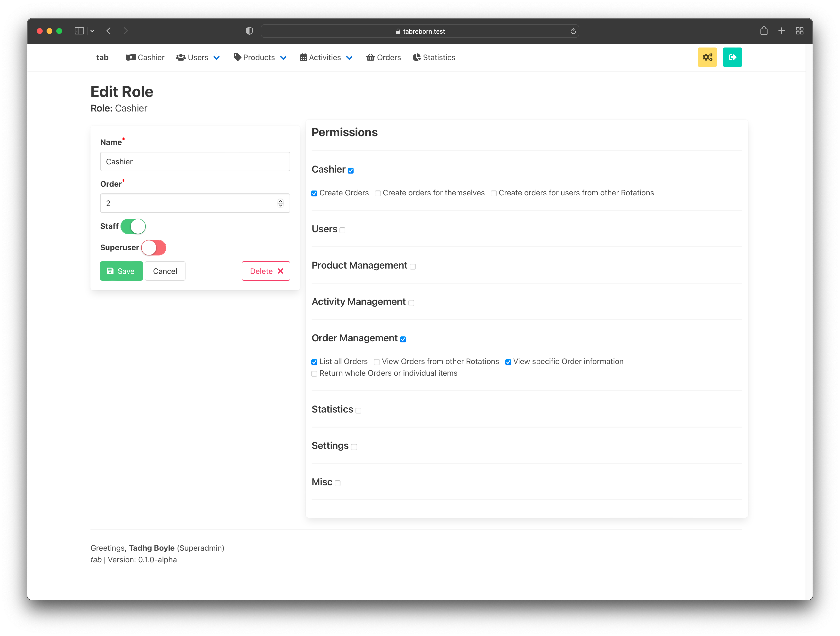The height and width of the screenshot is (636, 840).
Task: Open the Statistics nav item
Action: pyautogui.click(x=434, y=58)
